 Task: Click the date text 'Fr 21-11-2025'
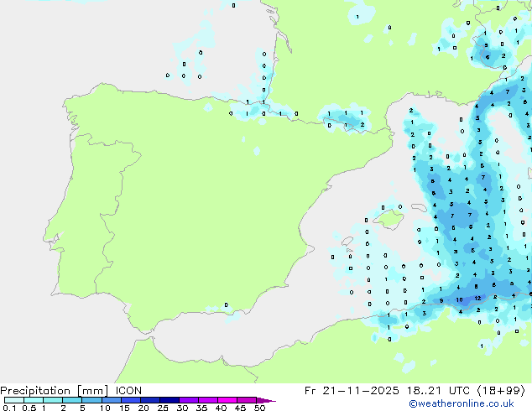coord(352,391)
